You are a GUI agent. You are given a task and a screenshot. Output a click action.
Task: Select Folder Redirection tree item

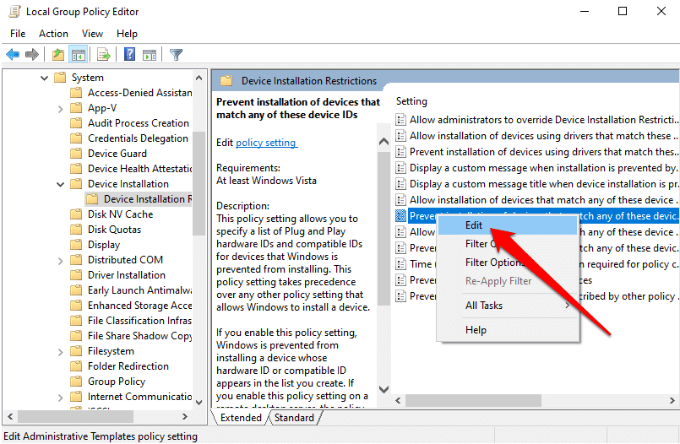click(128, 366)
